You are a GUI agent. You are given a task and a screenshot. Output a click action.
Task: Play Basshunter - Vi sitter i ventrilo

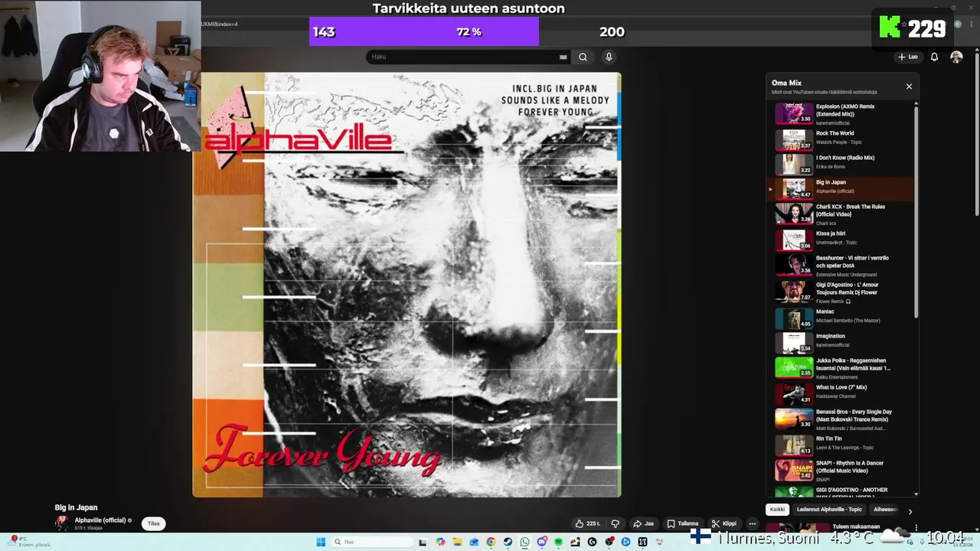pyautogui.click(x=841, y=265)
